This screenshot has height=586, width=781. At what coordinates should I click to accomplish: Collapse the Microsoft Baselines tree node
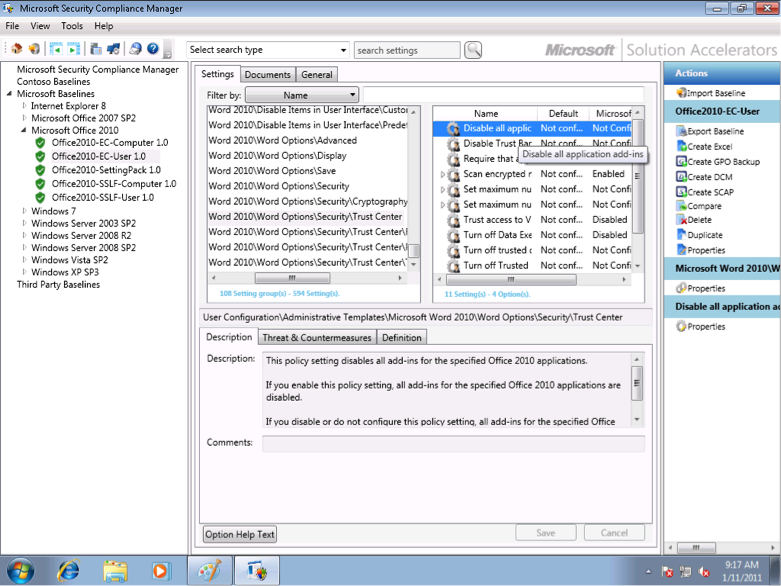point(9,94)
